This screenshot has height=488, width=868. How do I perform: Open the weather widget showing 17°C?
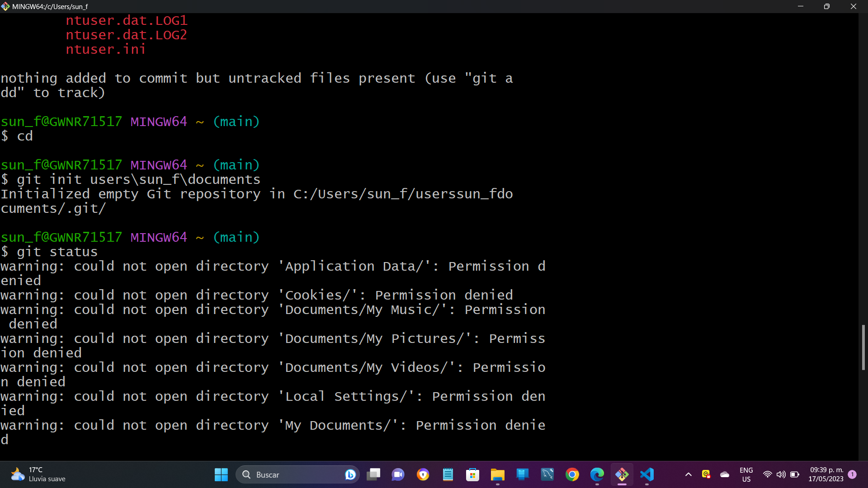point(38,474)
